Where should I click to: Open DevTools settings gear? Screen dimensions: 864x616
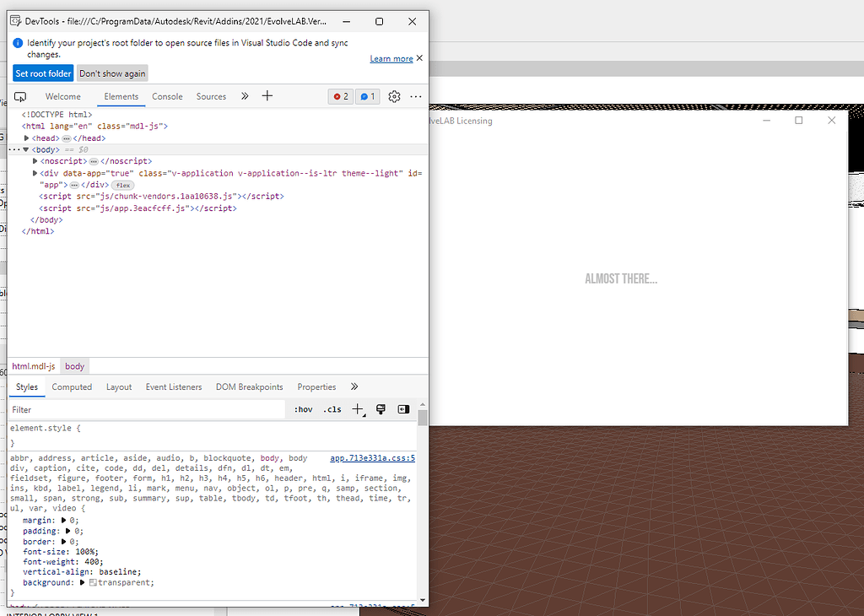tap(394, 97)
